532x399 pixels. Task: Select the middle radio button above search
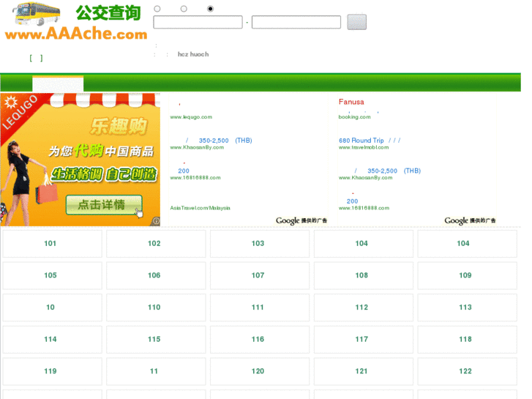(184, 9)
